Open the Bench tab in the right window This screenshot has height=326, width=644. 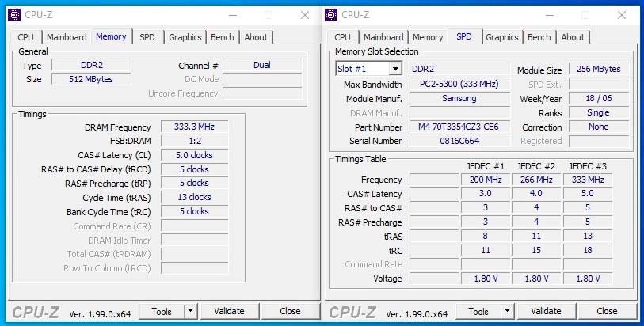539,37
